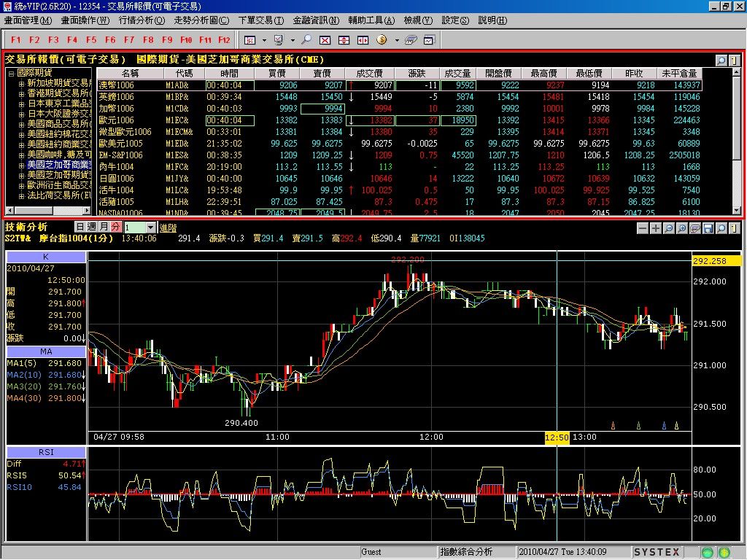Click the left green status indicator in status bar

point(708,553)
